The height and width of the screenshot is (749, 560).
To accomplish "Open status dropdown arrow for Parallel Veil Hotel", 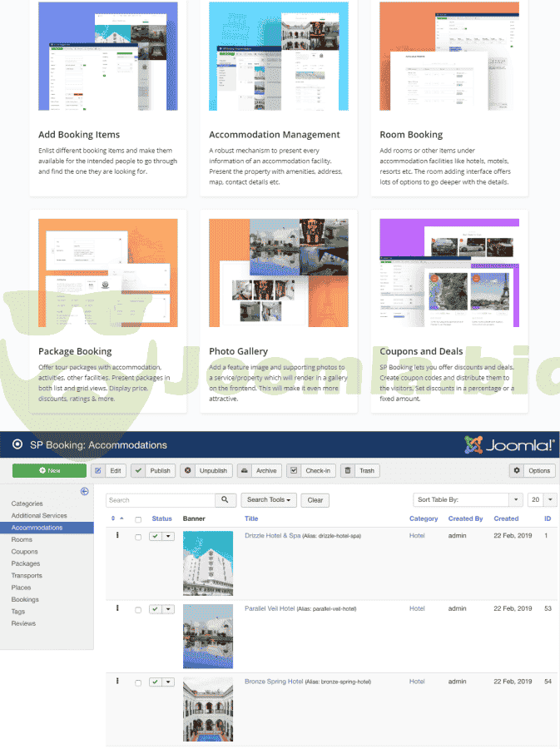I will 169,609.
